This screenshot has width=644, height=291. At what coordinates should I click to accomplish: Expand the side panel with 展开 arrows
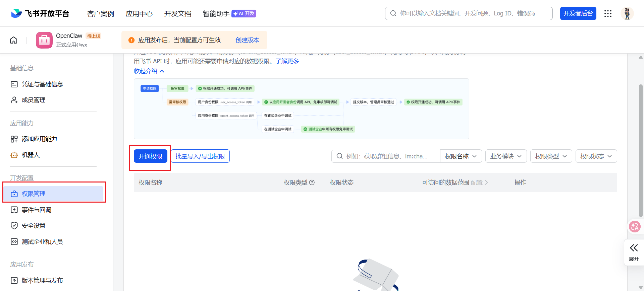pyautogui.click(x=634, y=252)
